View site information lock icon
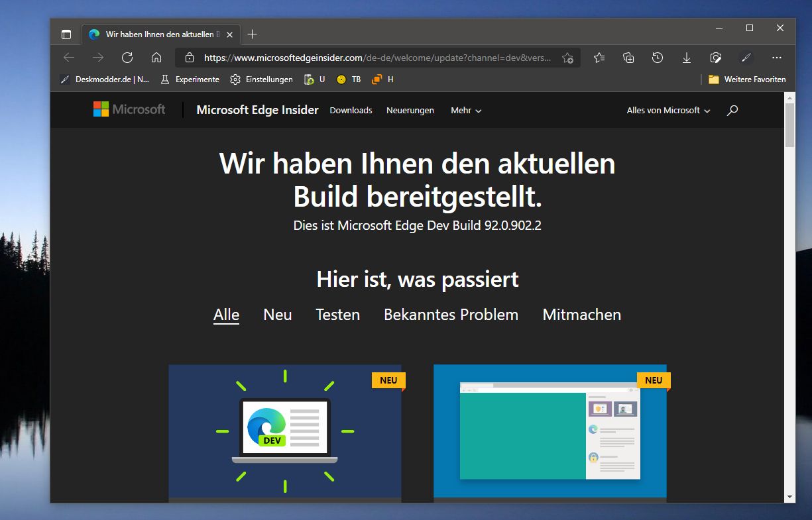 click(190, 58)
